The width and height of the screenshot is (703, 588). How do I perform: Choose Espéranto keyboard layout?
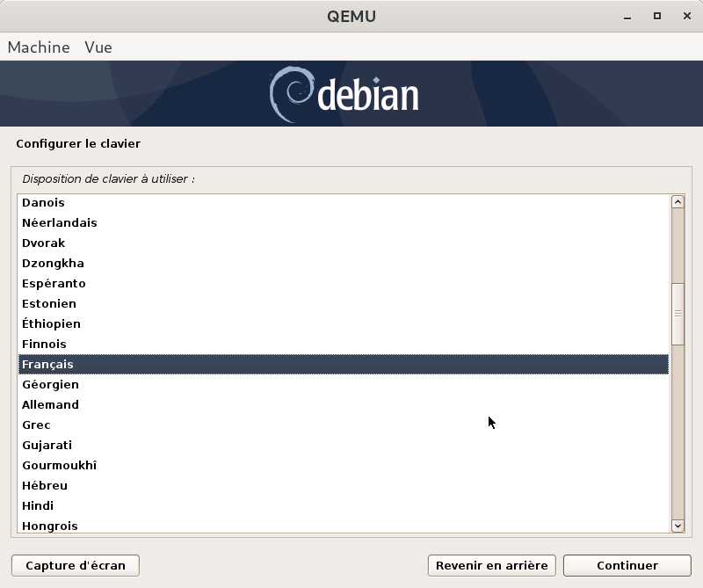click(54, 283)
